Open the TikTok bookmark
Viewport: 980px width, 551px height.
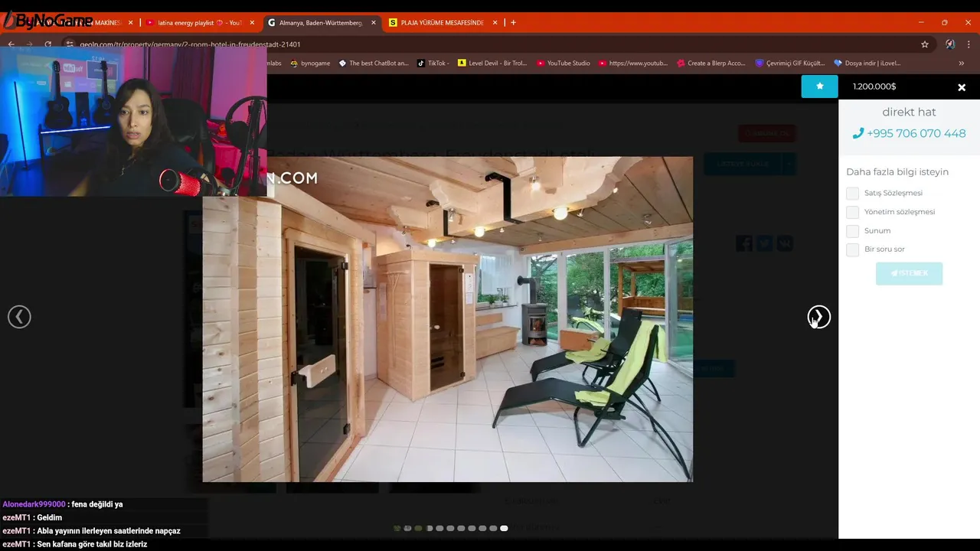tap(433, 63)
